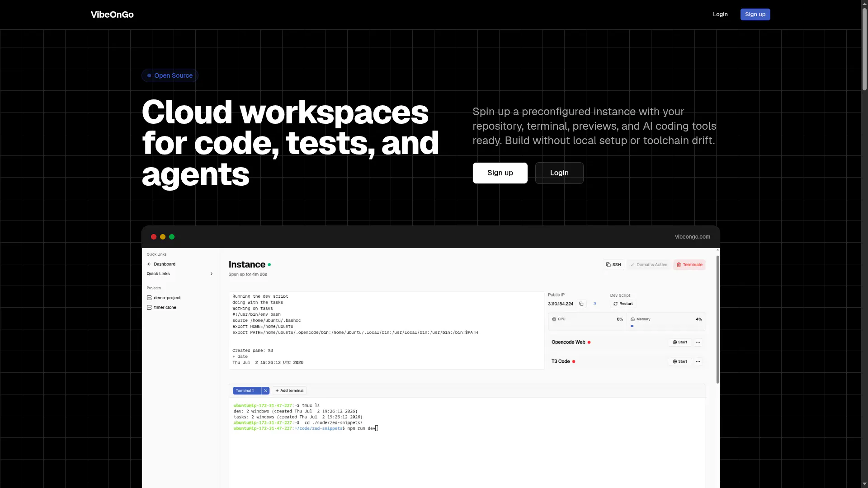The width and height of the screenshot is (868, 488).
Task: Click the globe icon in T3 Code's Start button
Action: point(675,361)
